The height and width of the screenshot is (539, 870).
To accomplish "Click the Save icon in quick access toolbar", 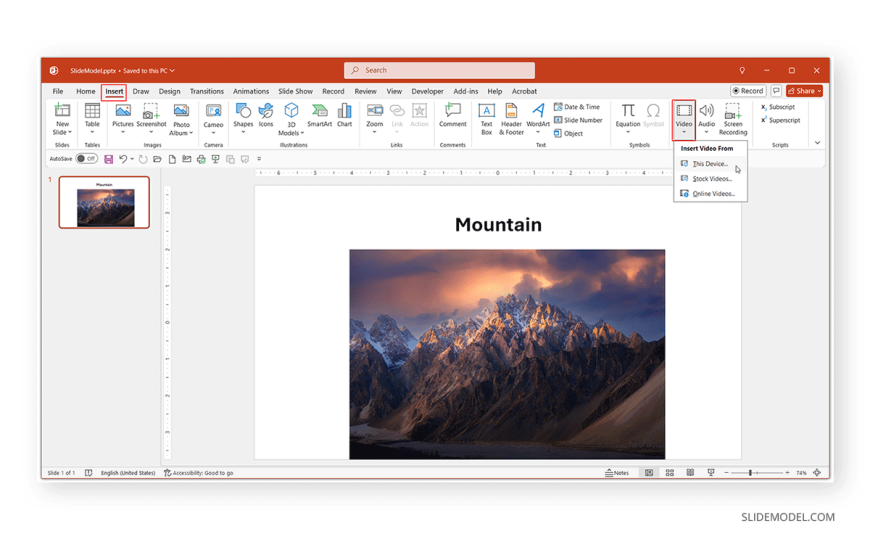I will point(108,159).
